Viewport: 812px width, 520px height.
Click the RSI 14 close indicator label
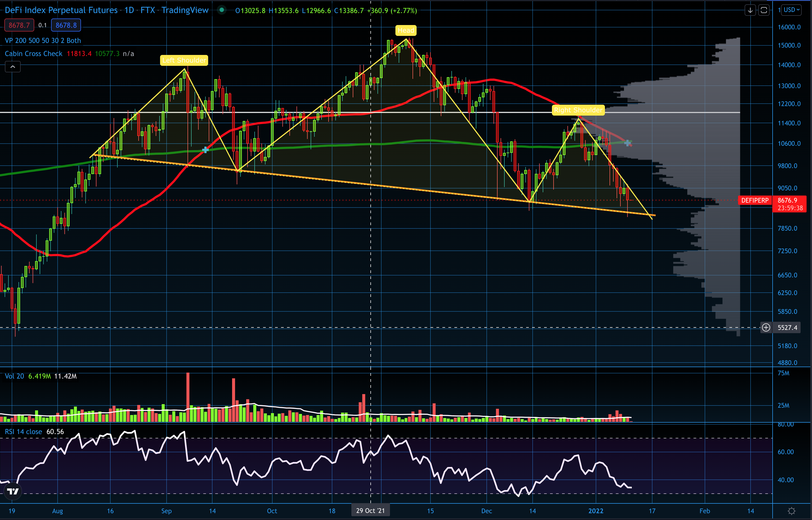pos(23,432)
